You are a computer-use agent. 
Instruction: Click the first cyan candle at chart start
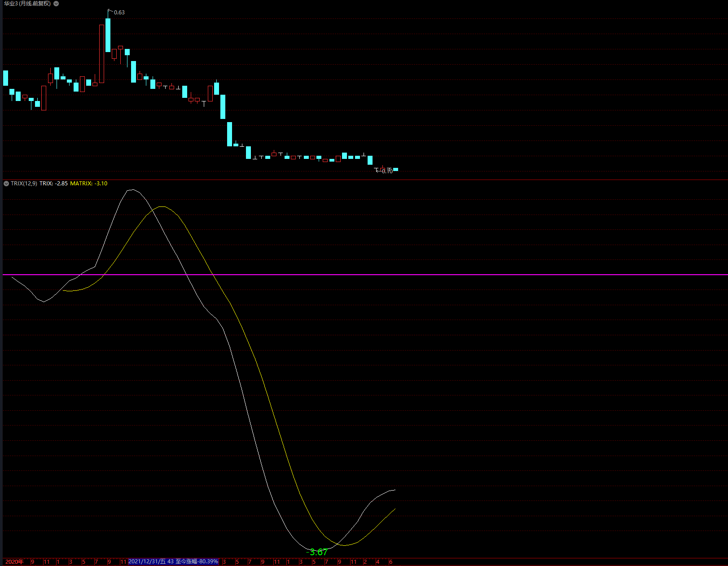click(x=5, y=78)
